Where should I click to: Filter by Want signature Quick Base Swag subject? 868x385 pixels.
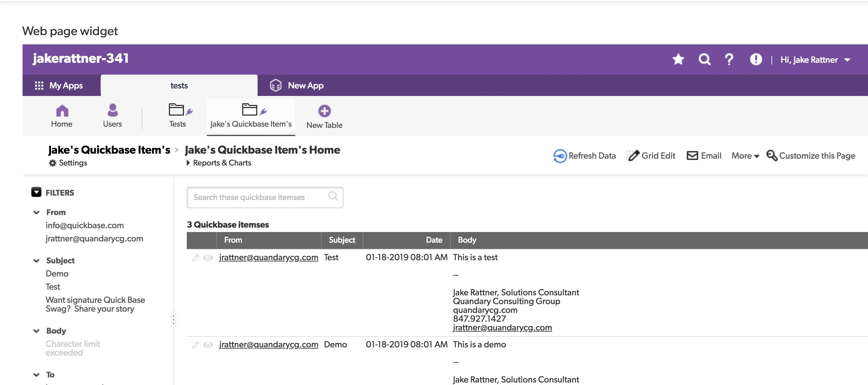pyautogui.click(x=95, y=304)
